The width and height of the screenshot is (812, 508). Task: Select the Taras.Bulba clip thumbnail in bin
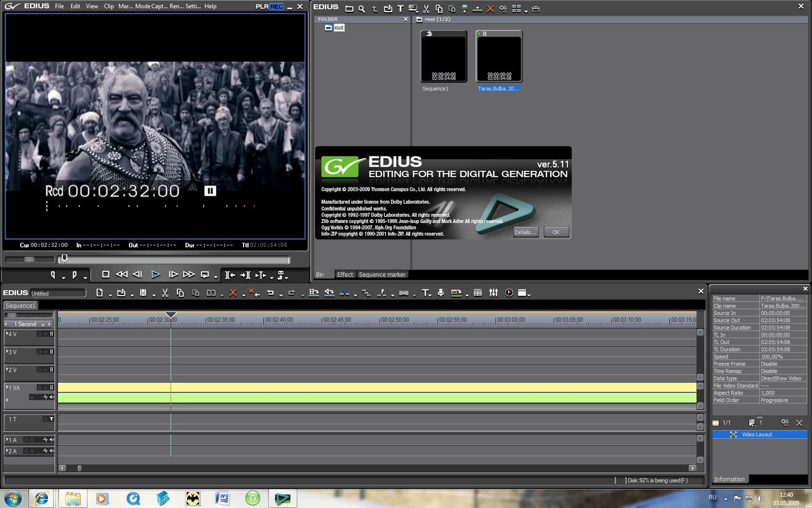pos(499,56)
